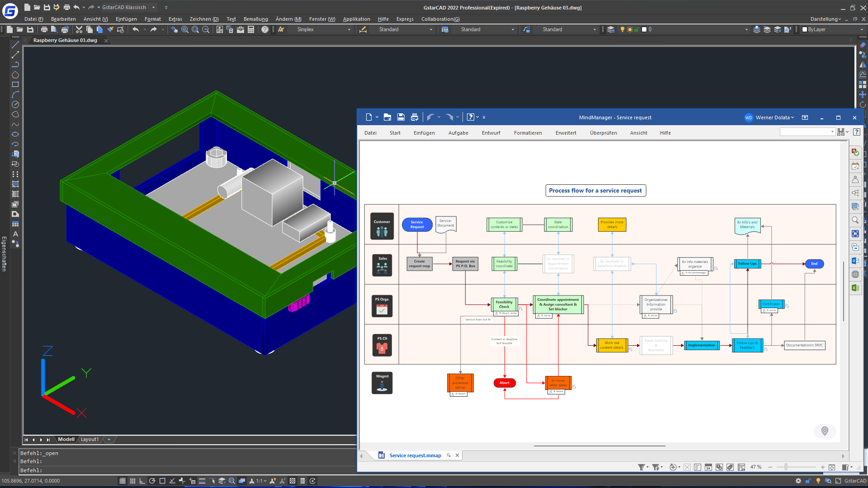The image size is (868, 488).
Task: Open the ByLayer color dropdown
Action: click(x=862, y=29)
